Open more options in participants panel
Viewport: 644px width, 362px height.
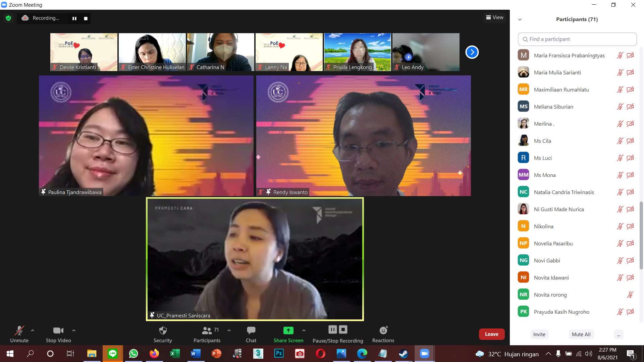(x=619, y=335)
